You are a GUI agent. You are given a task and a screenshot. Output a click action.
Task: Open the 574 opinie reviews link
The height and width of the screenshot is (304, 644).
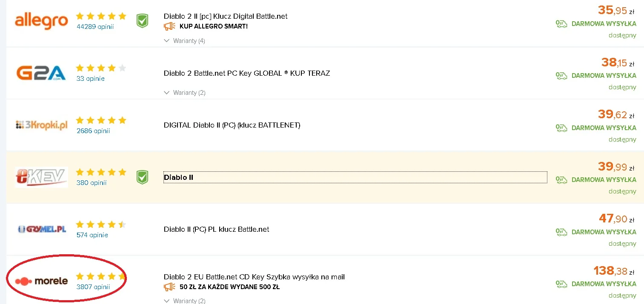coord(92,235)
